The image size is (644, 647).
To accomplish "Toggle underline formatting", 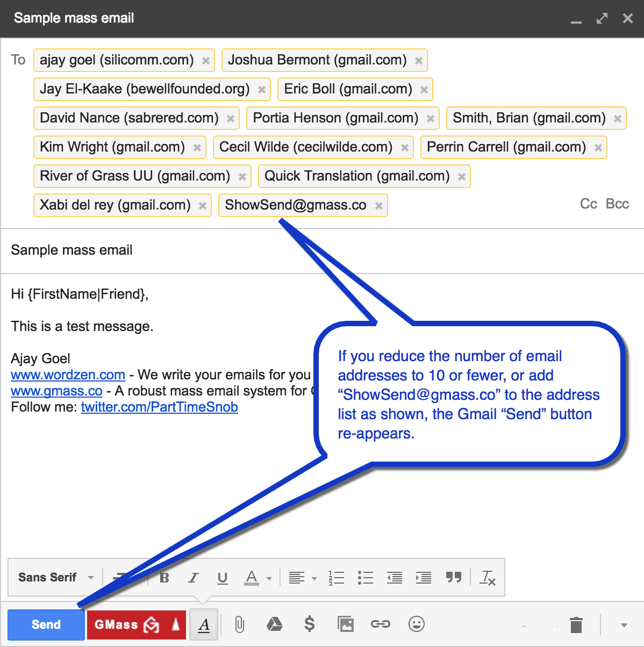I will pyautogui.click(x=222, y=578).
